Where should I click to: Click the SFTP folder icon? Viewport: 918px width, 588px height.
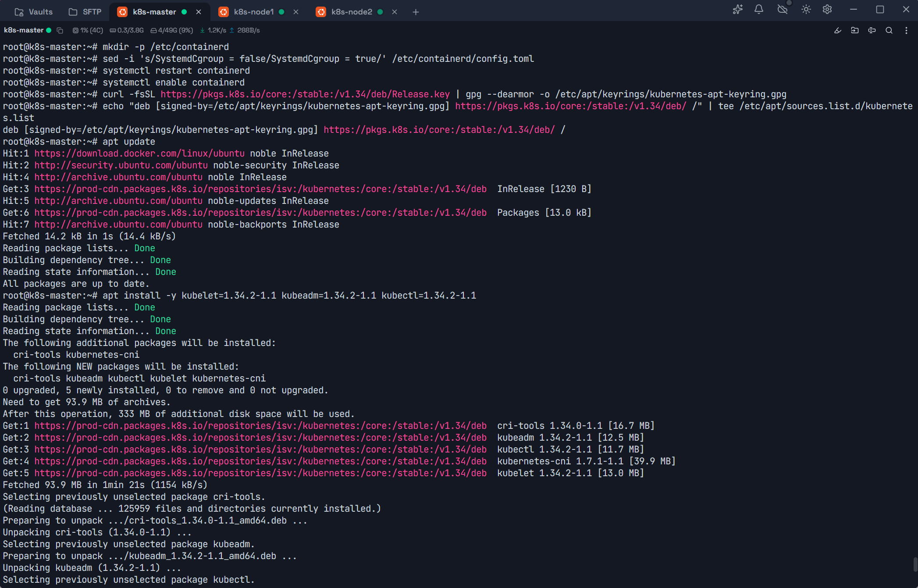click(73, 12)
